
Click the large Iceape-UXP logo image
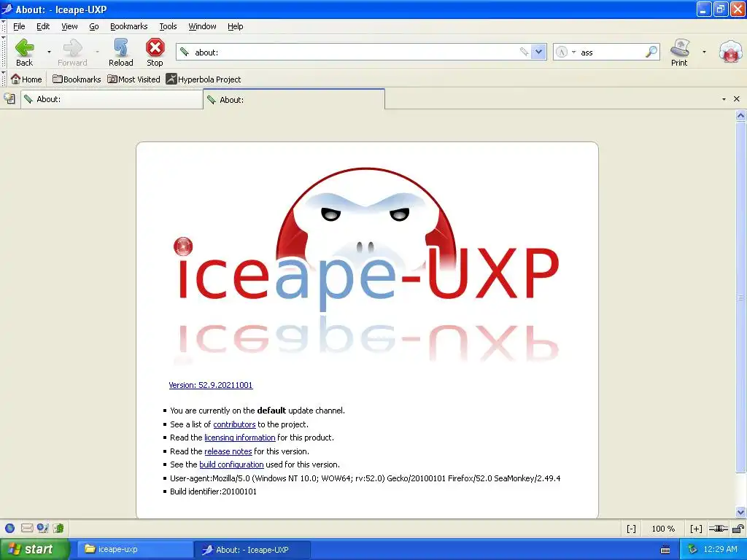point(366,264)
